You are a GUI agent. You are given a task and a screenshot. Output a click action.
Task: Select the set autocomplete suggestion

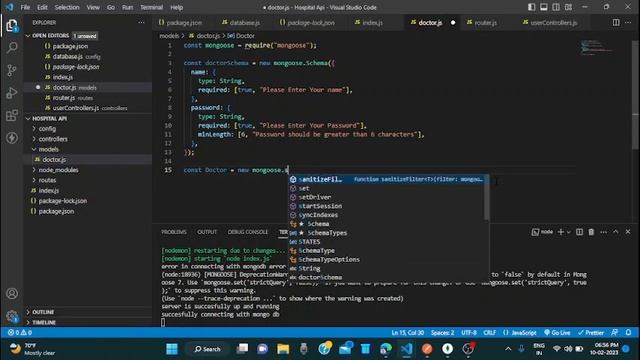387,188
